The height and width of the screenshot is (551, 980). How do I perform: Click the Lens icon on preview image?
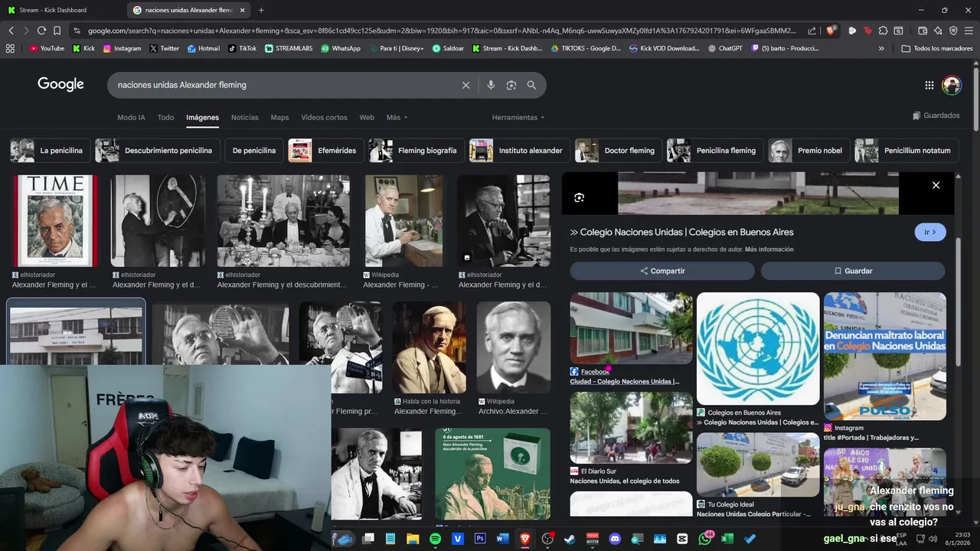point(579,197)
